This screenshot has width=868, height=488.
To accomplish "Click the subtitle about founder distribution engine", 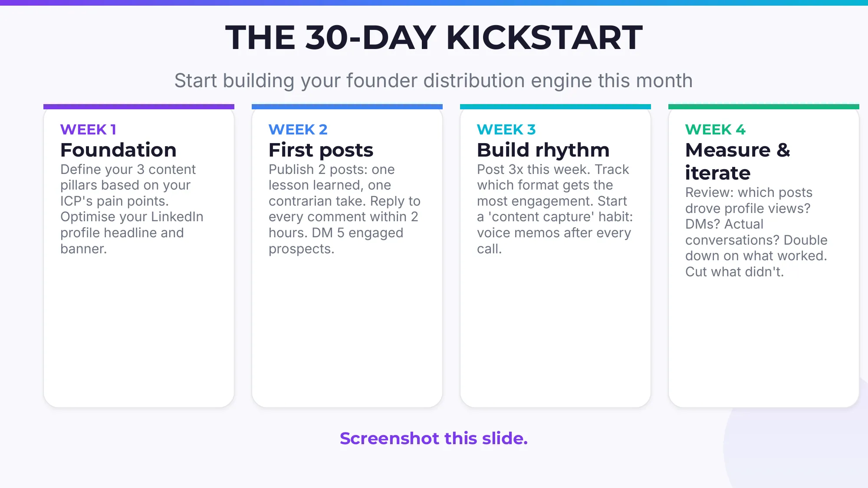I will coord(434,81).
